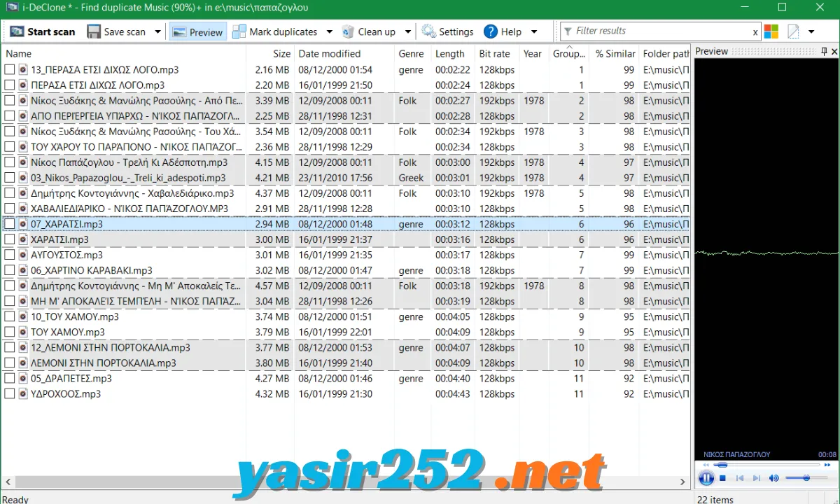Sort by the Genre column header
840x504 pixels.
point(413,53)
